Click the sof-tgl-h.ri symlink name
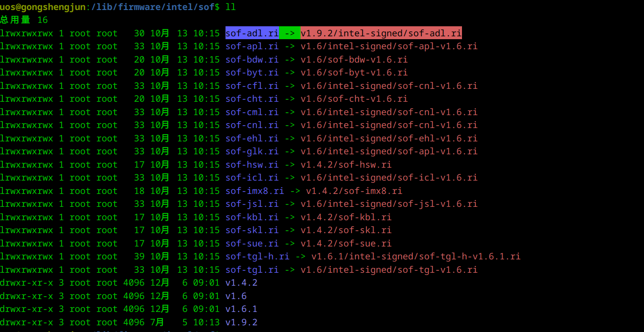644x332 pixels. tap(257, 257)
